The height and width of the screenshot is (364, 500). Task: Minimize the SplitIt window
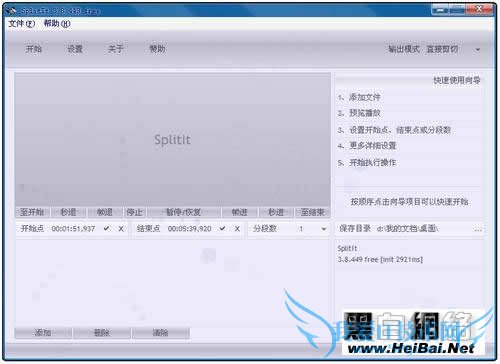click(x=441, y=10)
